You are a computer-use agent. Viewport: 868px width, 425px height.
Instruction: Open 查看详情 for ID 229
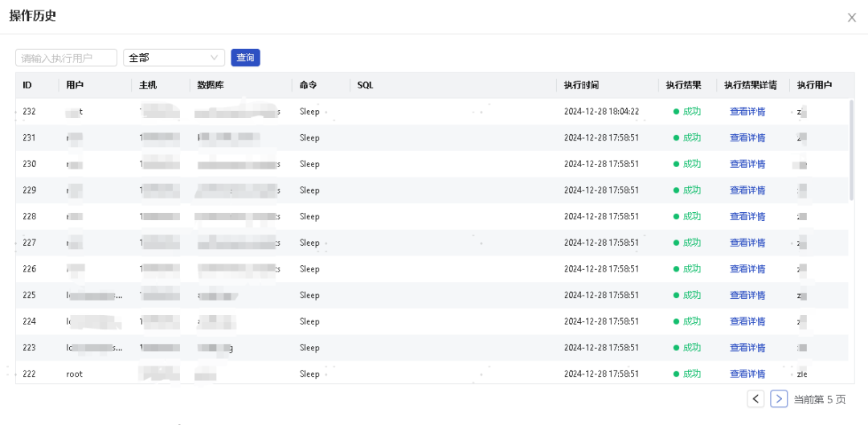747,190
